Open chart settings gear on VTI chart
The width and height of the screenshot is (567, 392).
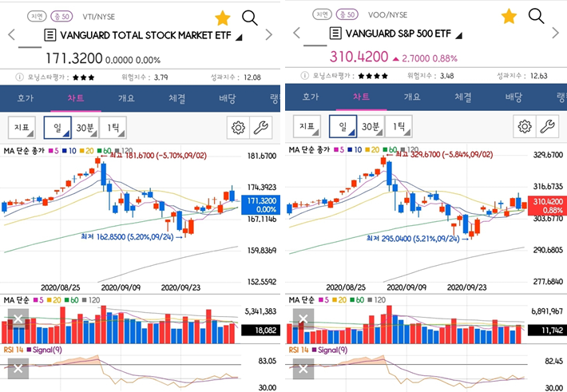238,128
